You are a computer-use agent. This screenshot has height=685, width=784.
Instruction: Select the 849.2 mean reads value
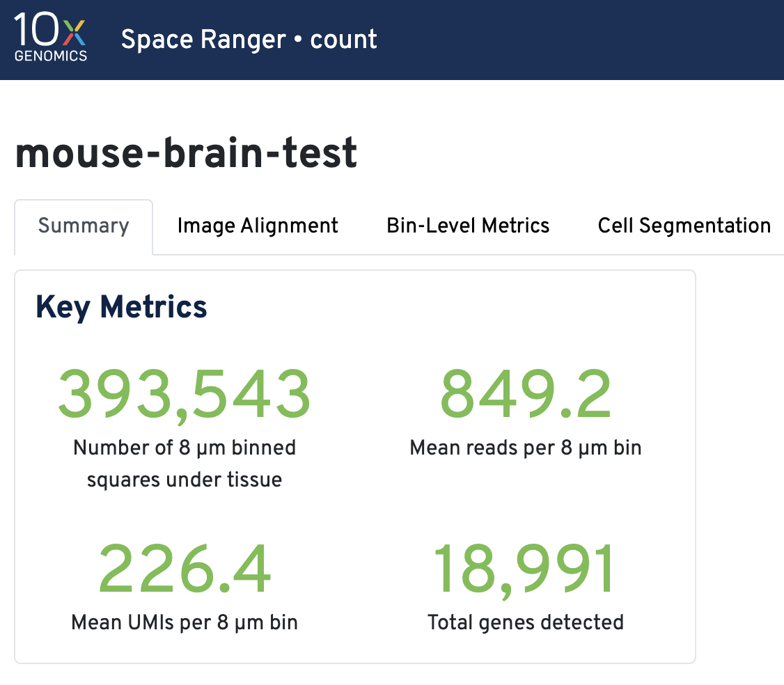click(x=525, y=395)
